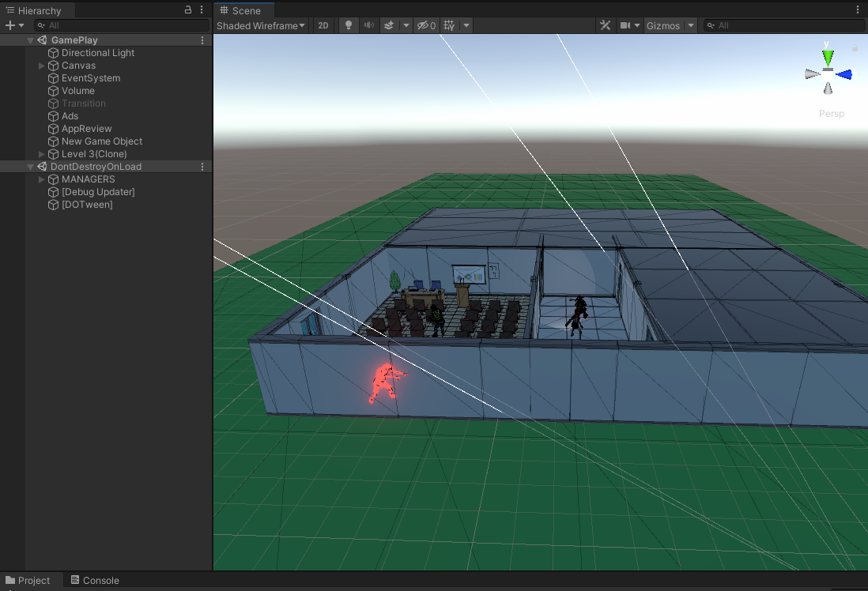Click EventSystem cube icon
This screenshot has width=868, height=591.
(53, 78)
